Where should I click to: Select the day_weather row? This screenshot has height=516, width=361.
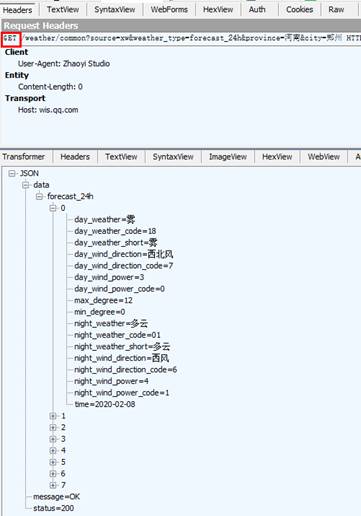104,220
